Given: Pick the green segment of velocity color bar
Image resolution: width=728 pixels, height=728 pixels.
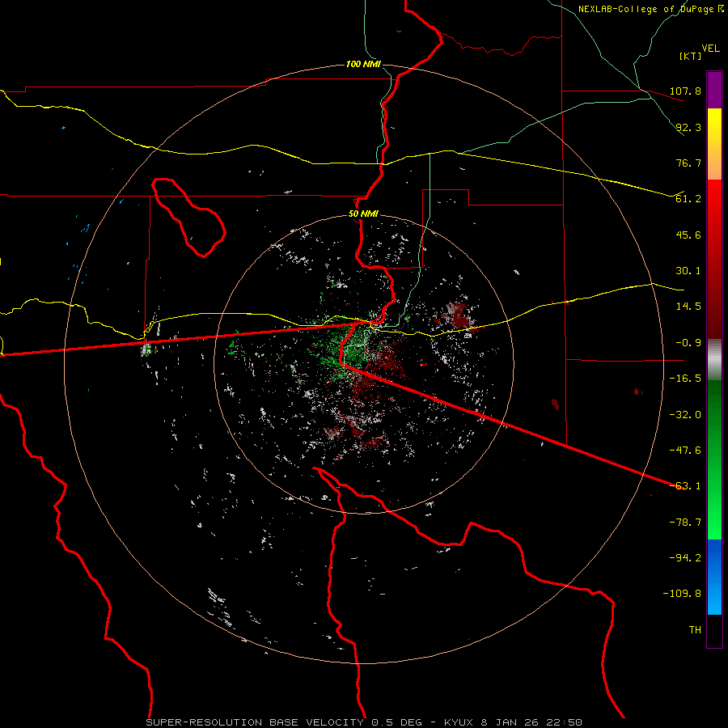Looking at the screenshot, I should pos(714,459).
